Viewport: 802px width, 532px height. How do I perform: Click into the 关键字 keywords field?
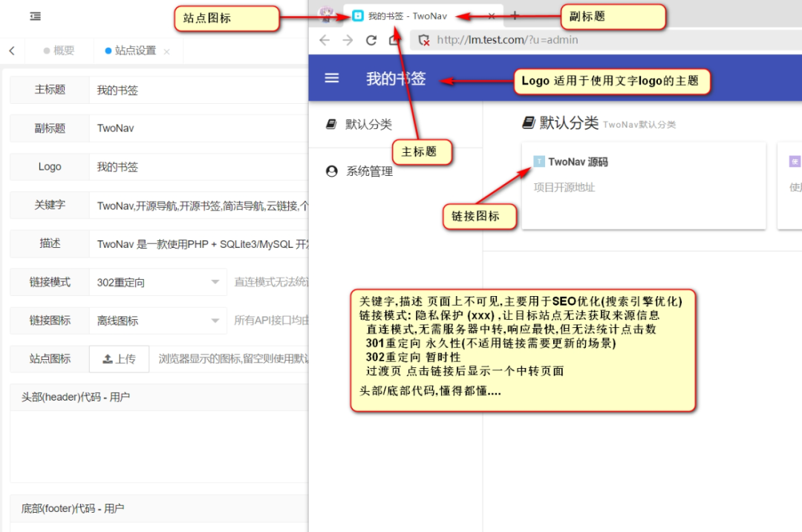coord(198,206)
